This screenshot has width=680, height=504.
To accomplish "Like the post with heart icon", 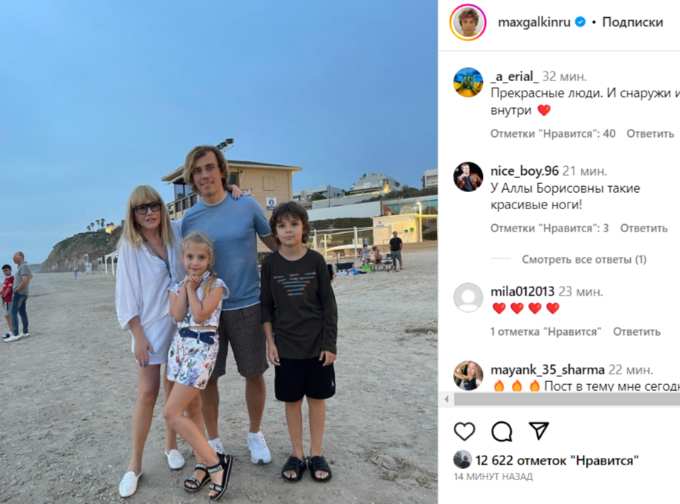I will tap(464, 432).
